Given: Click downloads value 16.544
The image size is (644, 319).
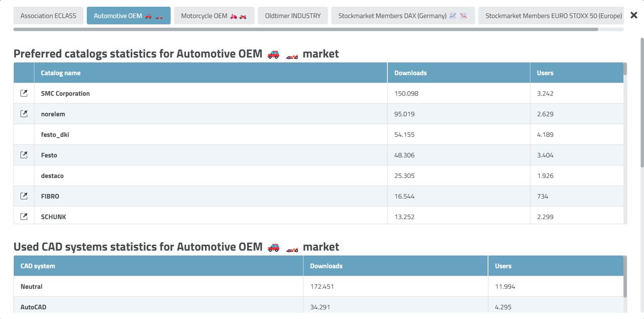Looking at the screenshot, I should tap(405, 196).
